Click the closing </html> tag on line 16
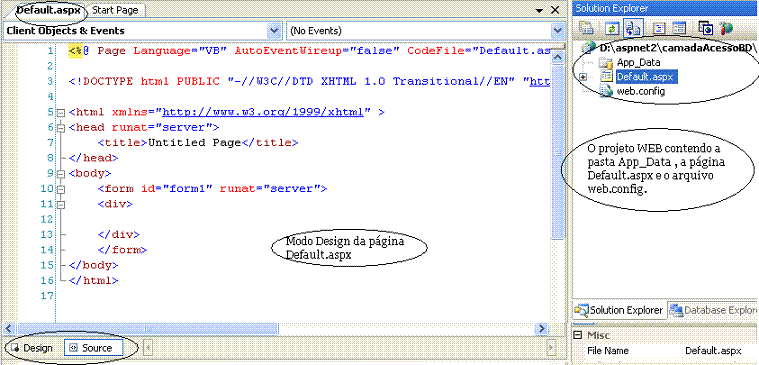 tap(94, 280)
